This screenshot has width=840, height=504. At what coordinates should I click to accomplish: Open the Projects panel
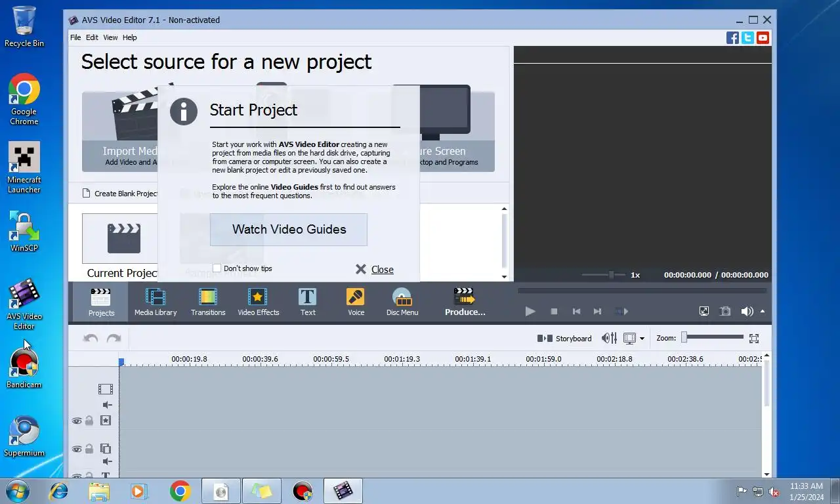click(100, 302)
